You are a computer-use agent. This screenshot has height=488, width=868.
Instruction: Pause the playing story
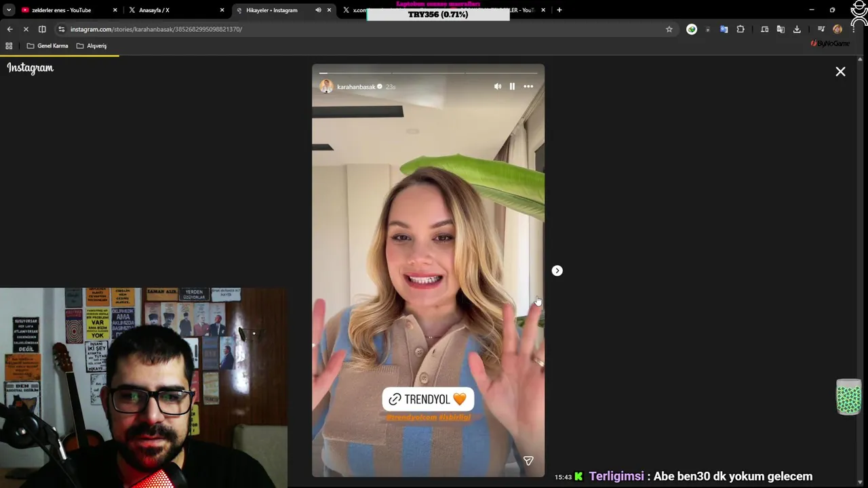[512, 87]
